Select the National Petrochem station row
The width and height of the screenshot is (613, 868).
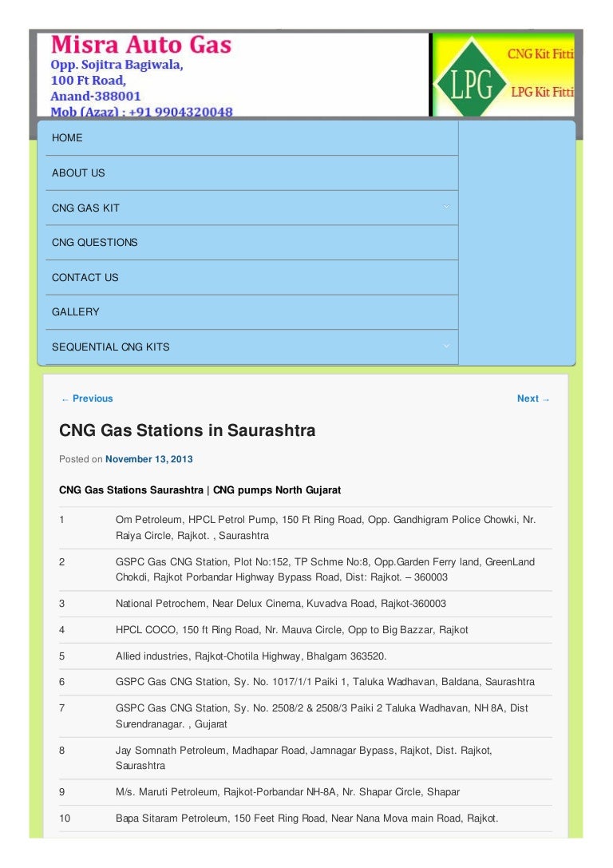(x=280, y=604)
